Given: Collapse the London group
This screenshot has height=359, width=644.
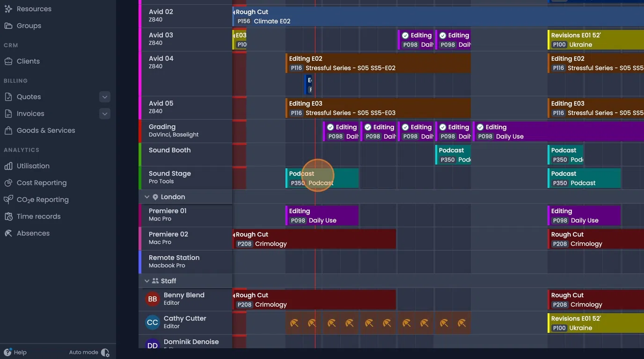Looking at the screenshot, I should coord(146,196).
